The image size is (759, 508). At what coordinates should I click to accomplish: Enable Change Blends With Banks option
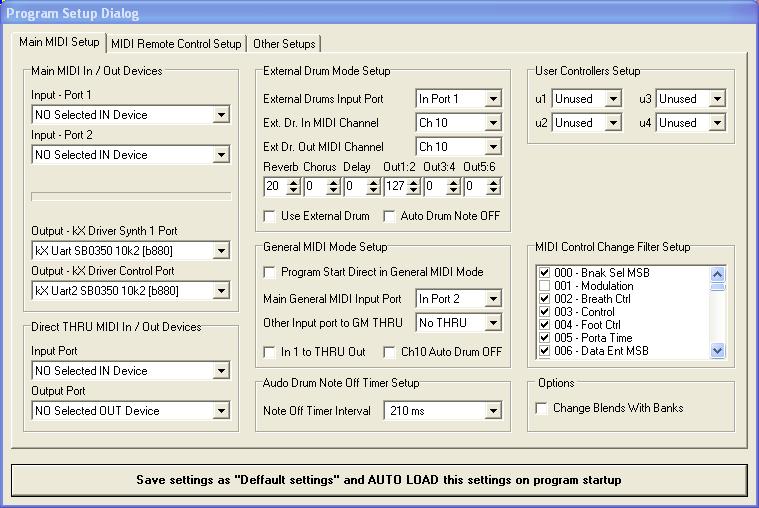click(542, 408)
